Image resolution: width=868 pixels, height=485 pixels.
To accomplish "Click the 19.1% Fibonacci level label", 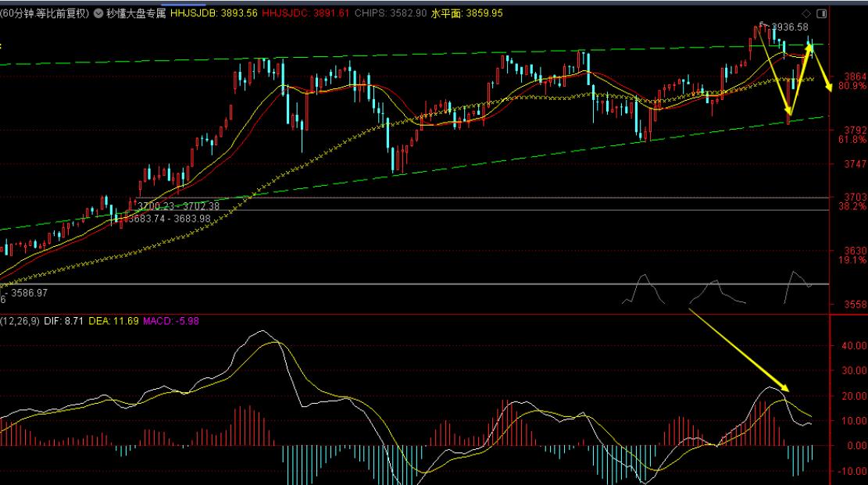I will point(852,260).
